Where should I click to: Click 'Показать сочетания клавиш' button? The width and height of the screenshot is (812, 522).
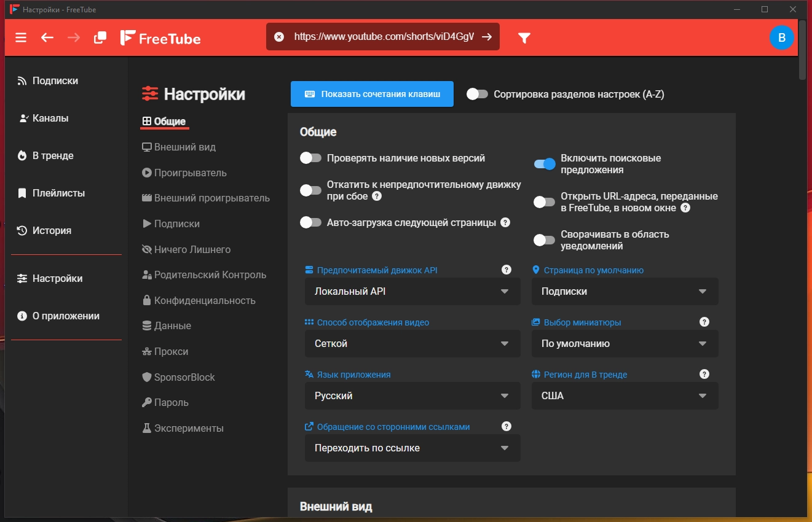[x=372, y=94]
